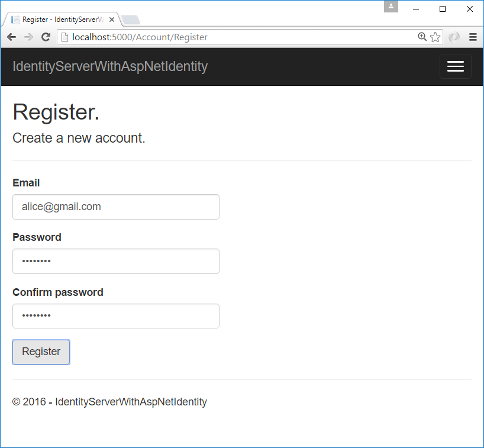Open the Chrome hamburger menu

click(x=473, y=37)
